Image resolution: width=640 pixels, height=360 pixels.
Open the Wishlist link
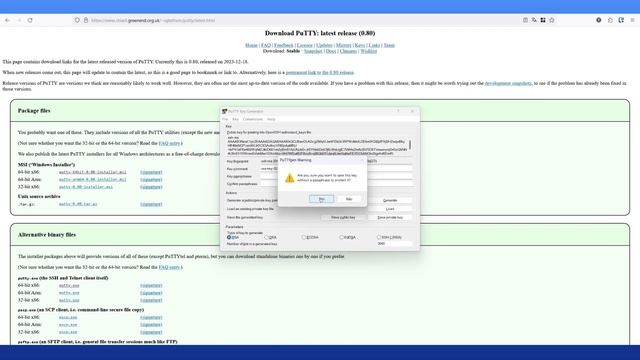click(x=369, y=51)
